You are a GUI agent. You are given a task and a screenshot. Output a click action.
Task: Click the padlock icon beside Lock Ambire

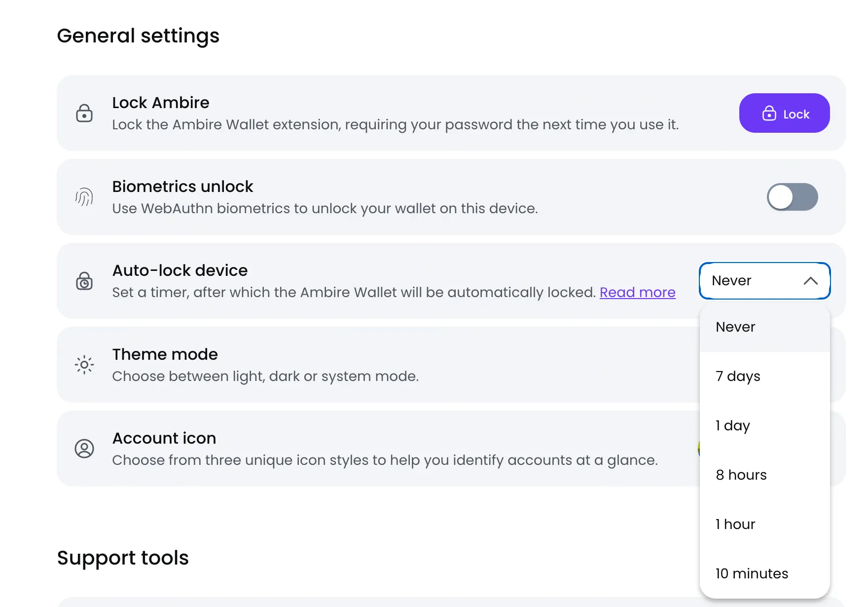pos(84,113)
